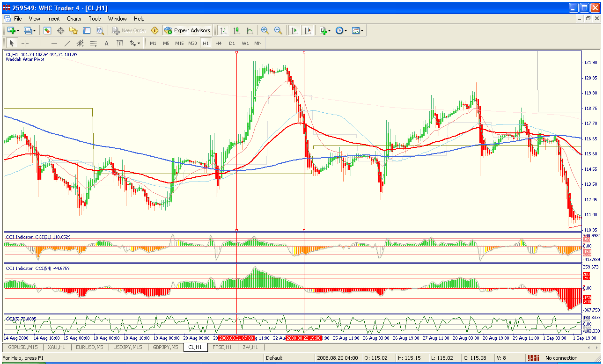The height and width of the screenshot is (364, 603).
Task: Open the Help menu
Action: (x=139, y=19)
